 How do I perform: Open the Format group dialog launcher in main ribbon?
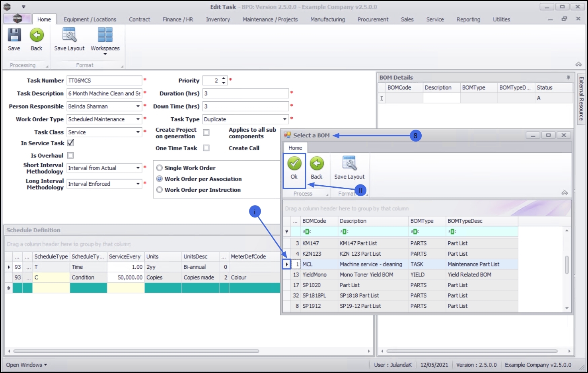pos(122,66)
